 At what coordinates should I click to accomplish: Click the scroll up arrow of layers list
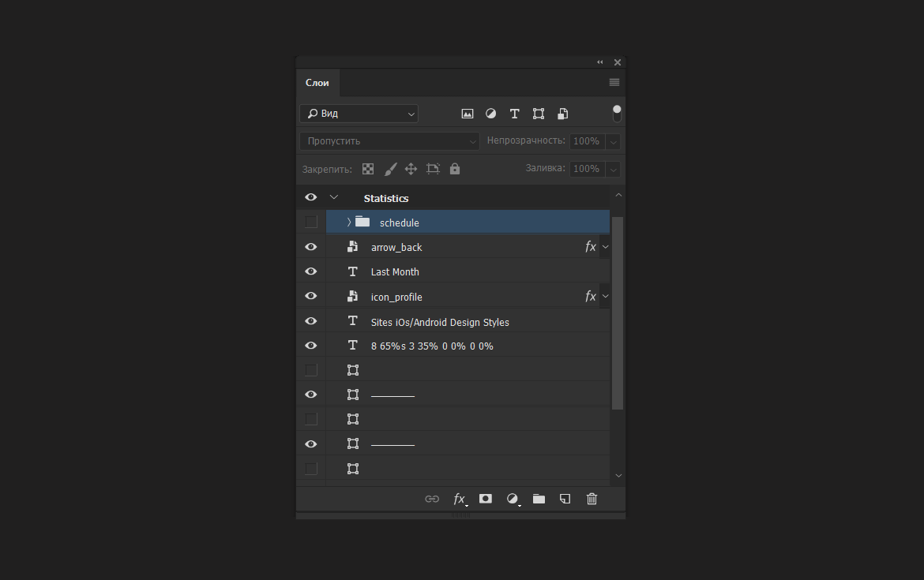click(x=618, y=195)
